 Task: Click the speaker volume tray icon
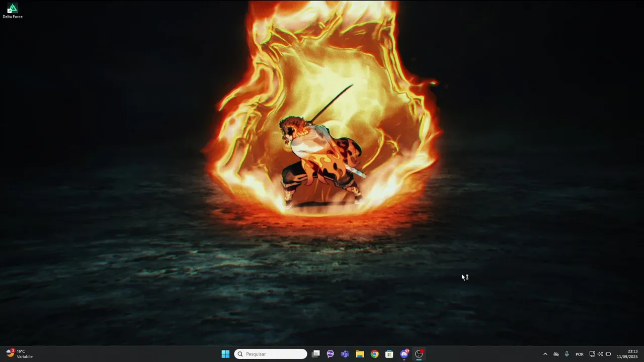pos(600,354)
